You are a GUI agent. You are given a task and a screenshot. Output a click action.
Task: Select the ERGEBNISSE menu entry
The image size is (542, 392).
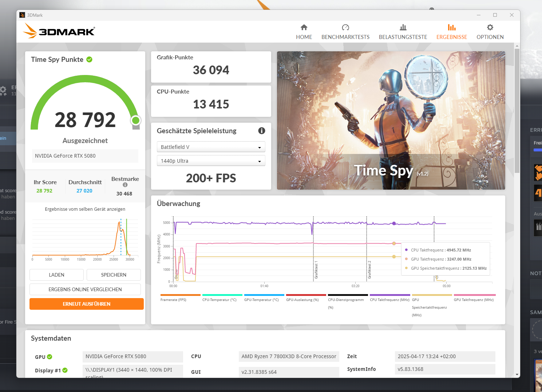(452, 37)
